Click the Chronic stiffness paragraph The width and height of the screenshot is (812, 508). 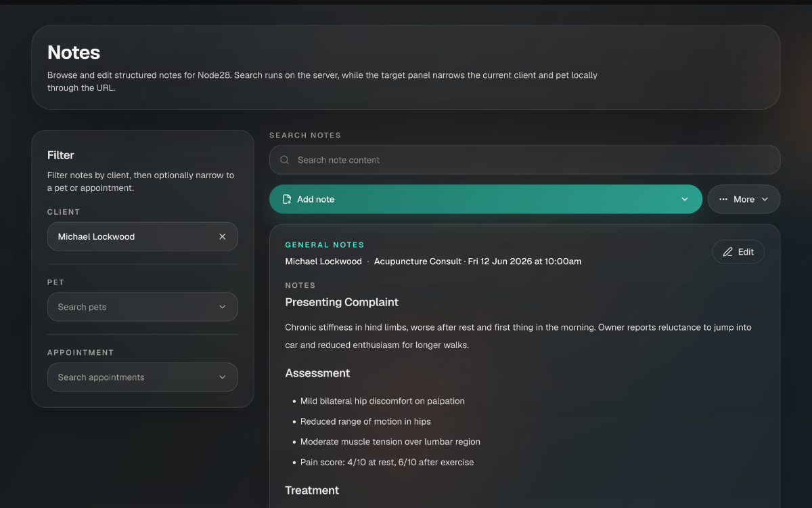518,336
